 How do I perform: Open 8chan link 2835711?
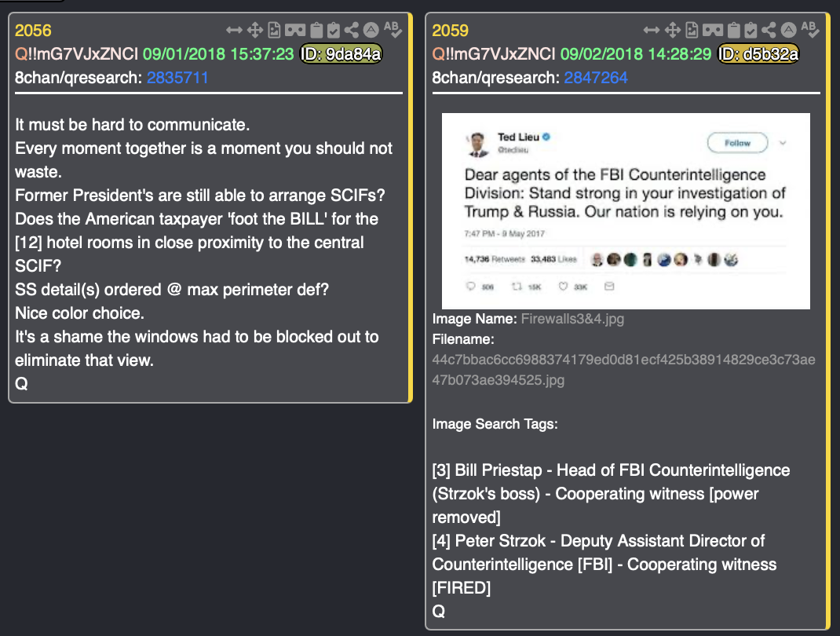(x=177, y=78)
